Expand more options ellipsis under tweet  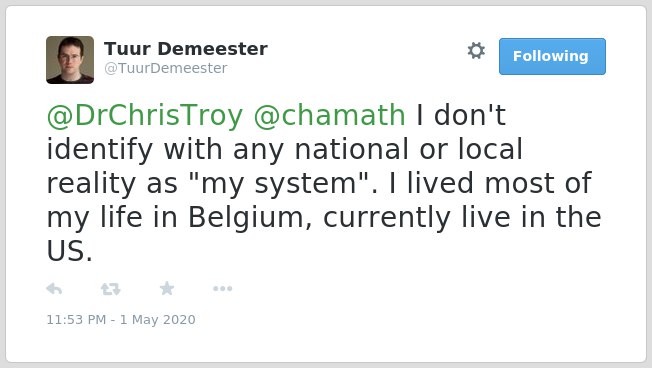coord(222,288)
